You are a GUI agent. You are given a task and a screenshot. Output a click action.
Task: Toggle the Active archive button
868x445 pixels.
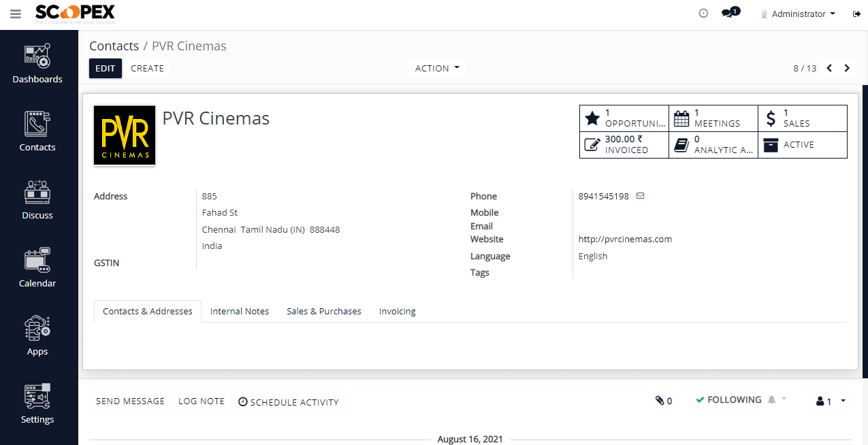point(803,145)
